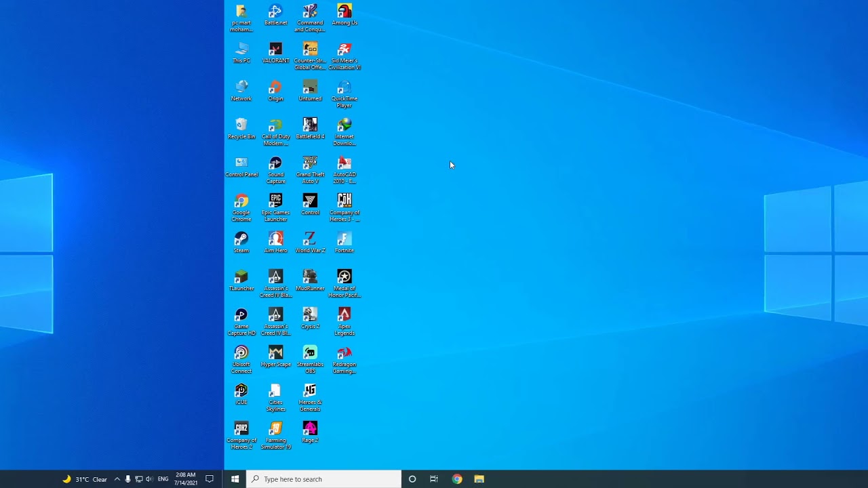This screenshot has height=488, width=868.
Task: Select the Rage 2 shortcut
Action: (x=310, y=433)
